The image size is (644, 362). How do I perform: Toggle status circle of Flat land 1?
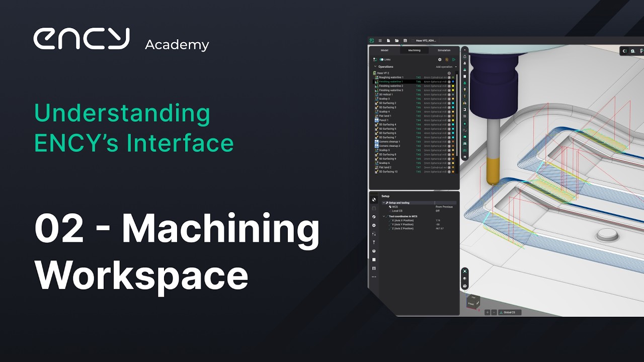coord(449,116)
